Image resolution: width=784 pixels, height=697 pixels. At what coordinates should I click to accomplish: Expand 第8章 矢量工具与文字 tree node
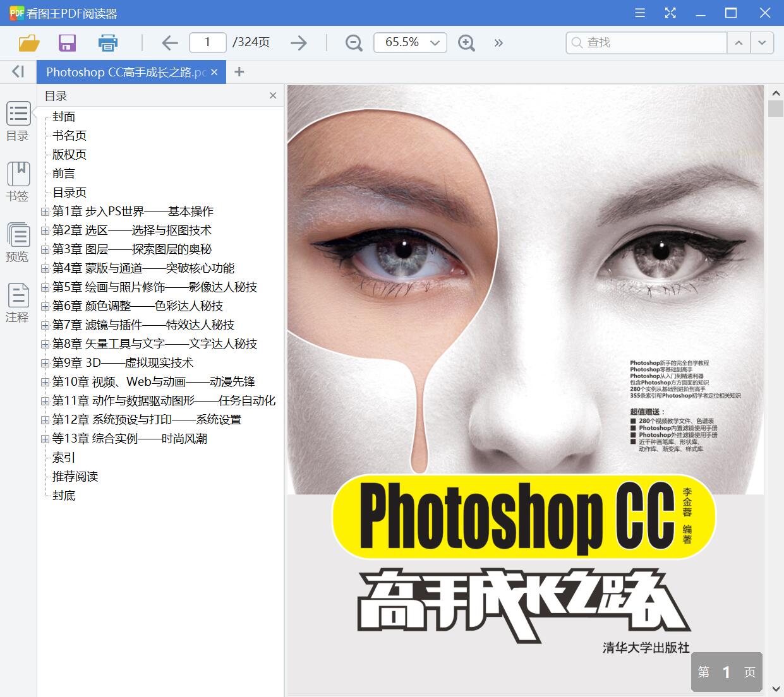[x=45, y=344]
